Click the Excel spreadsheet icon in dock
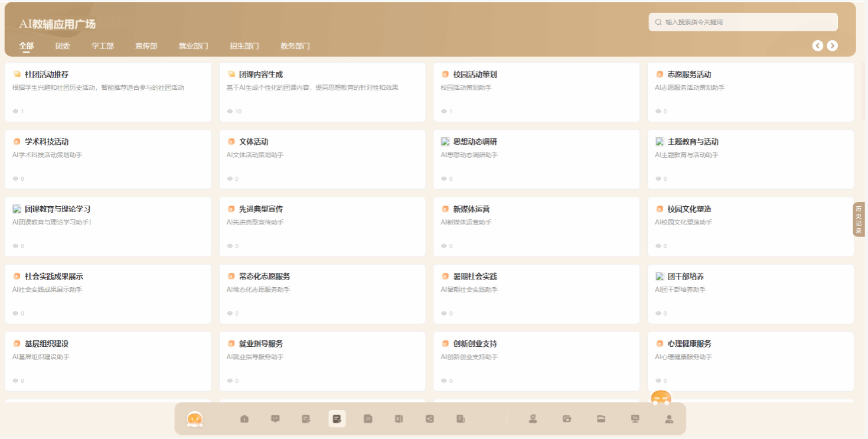The width and height of the screenshot is (868, 439). [399, 419]
